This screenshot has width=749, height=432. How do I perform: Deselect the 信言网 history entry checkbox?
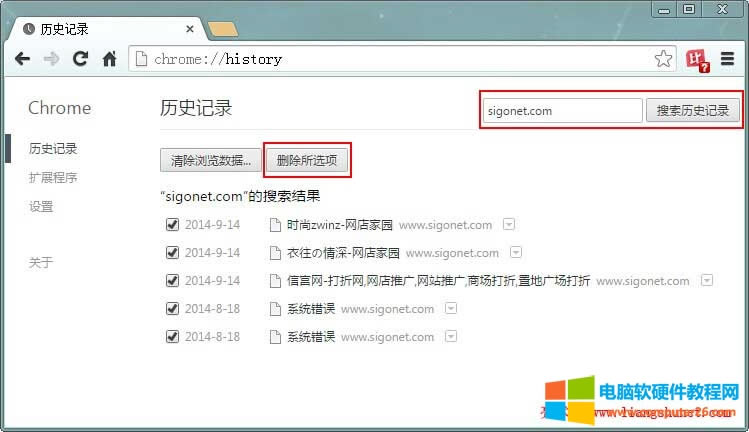[x=172, y=281]
